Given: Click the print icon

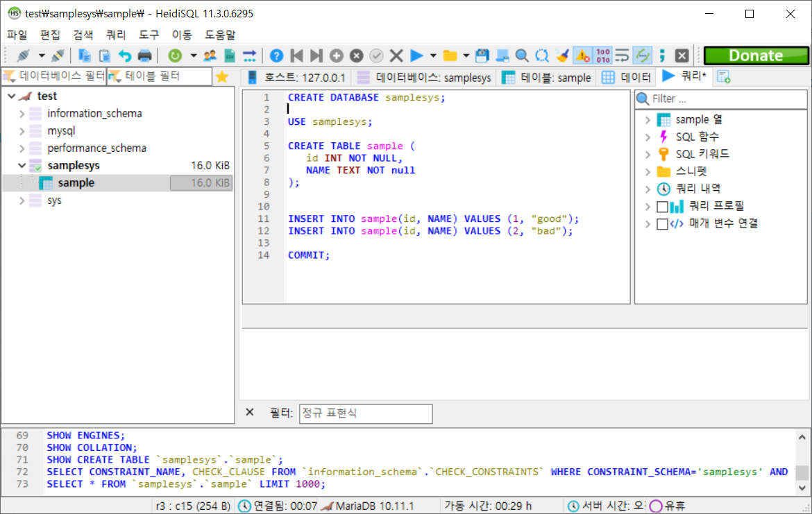Looking at the screenshot, I should (x=145, y=55).
